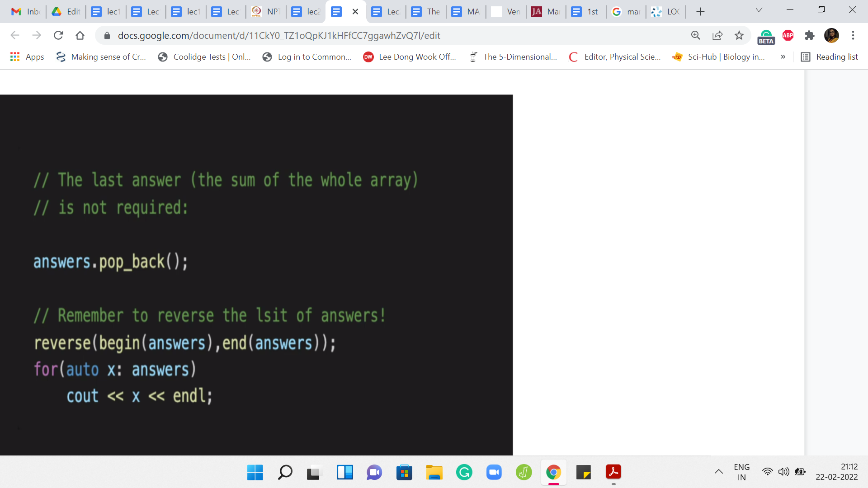Show hidden system tray icons

718,472
